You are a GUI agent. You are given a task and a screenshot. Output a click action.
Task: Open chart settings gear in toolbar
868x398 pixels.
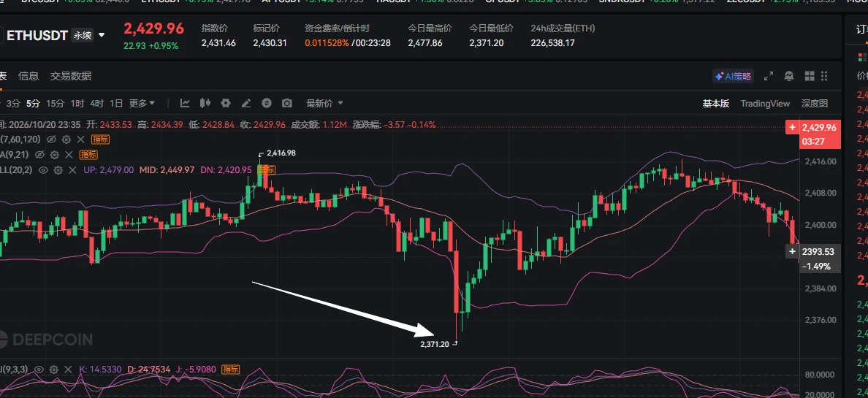(x=225, y=103)
